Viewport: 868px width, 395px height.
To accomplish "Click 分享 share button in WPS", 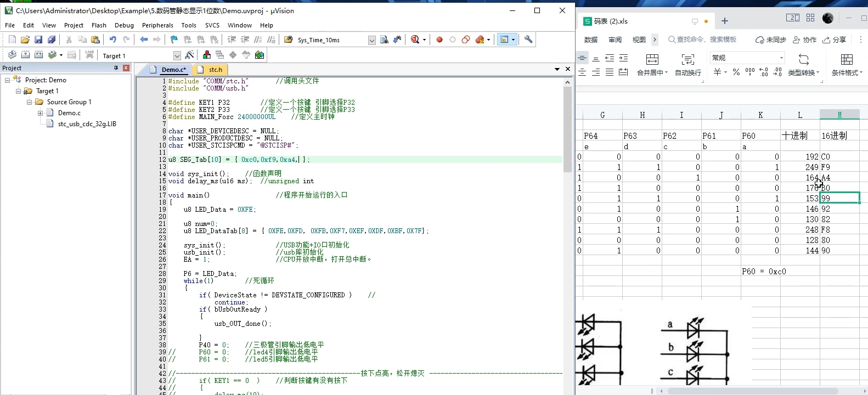I will click(x=835, y=39).
